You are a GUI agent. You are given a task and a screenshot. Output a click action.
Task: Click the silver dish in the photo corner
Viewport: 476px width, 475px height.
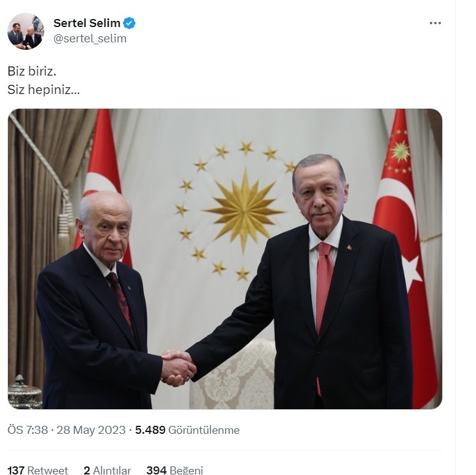click(x=24, y=392)
